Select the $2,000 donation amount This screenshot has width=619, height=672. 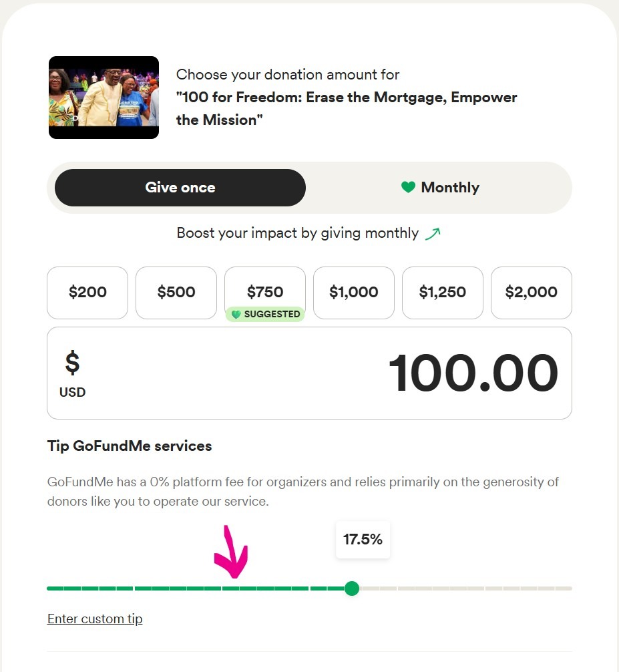point(532,293)
